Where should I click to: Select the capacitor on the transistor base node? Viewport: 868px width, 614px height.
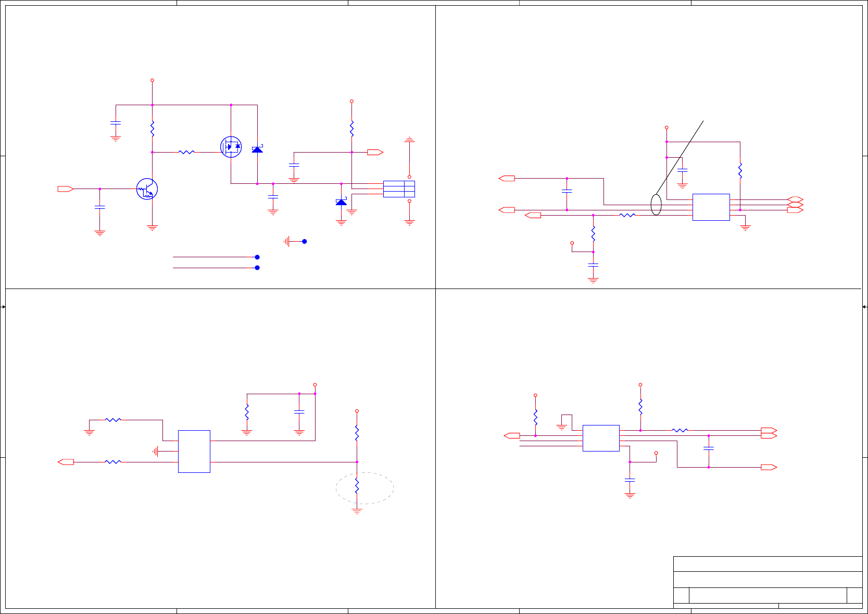pos(99,208)
